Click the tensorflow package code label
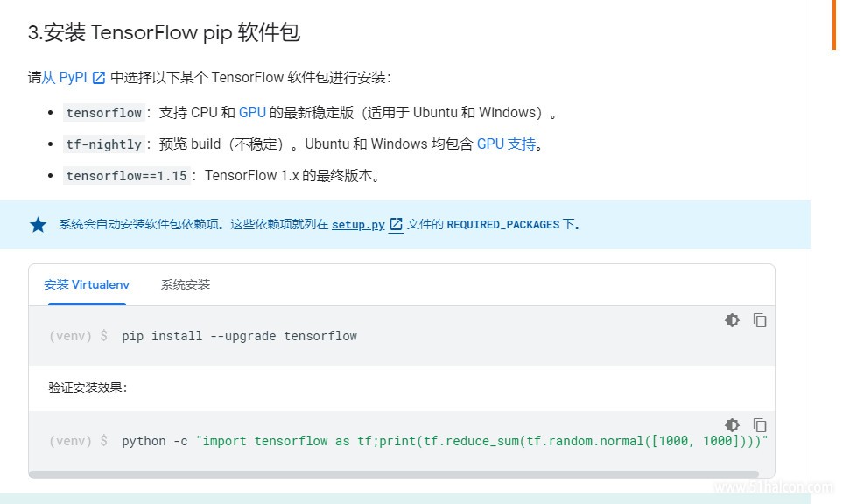 click(x=104, y=113)
